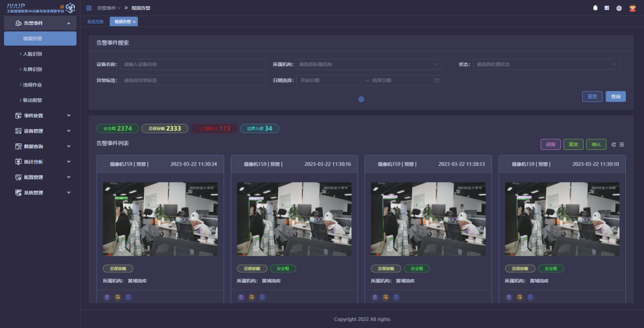Viewport: 644px width, 328px height.
Task: Check the 11:30:10 alarm card checkbox
Action: click(507, 164)
